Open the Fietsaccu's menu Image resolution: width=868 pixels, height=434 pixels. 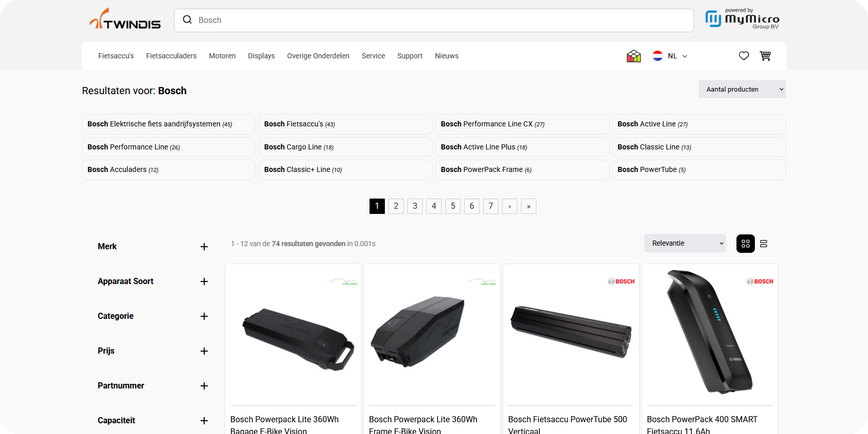pos(116,56)
